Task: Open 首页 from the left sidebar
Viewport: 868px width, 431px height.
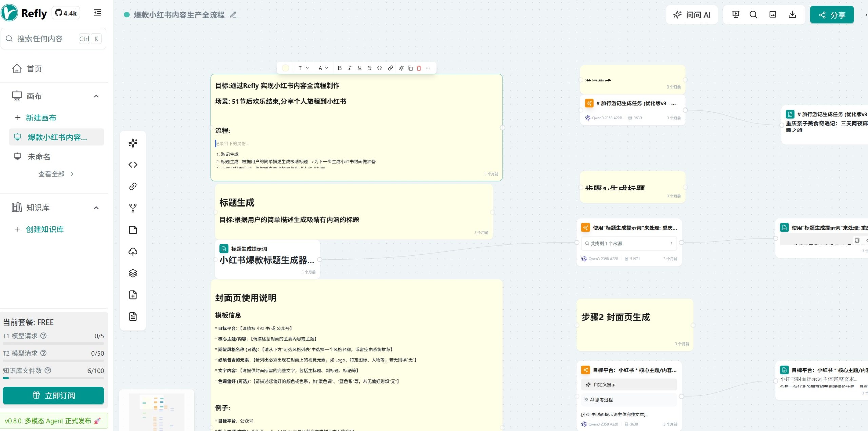Action: pyautogui.click(x=34, y=68)
